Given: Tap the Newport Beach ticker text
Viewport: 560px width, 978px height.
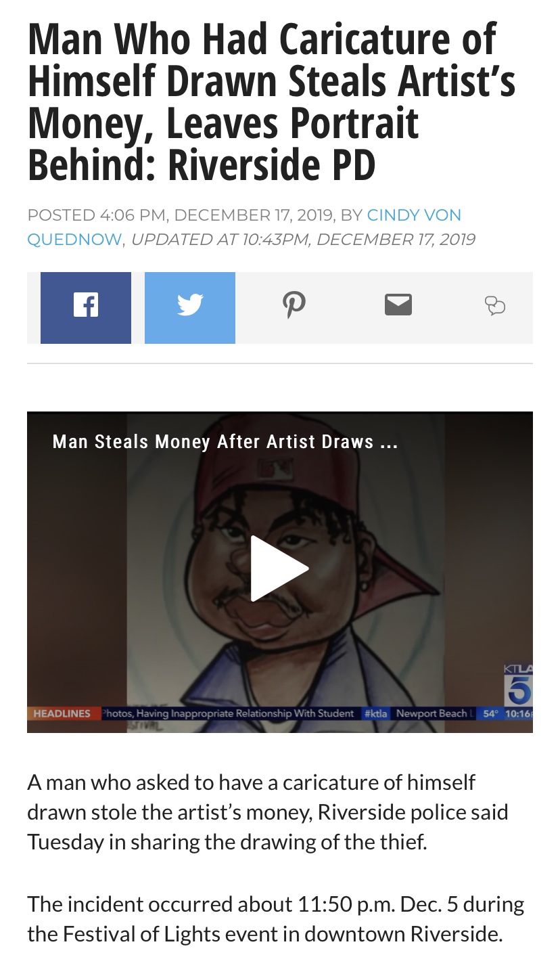Looking at the screenshot, I should 431,713.
